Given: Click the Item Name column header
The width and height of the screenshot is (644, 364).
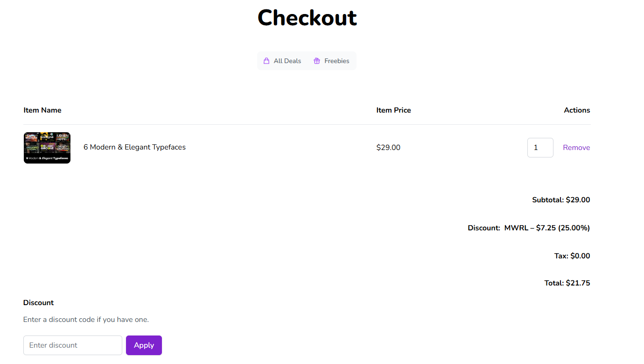Looking at the screenshot, I should click(x=42, y=110).
